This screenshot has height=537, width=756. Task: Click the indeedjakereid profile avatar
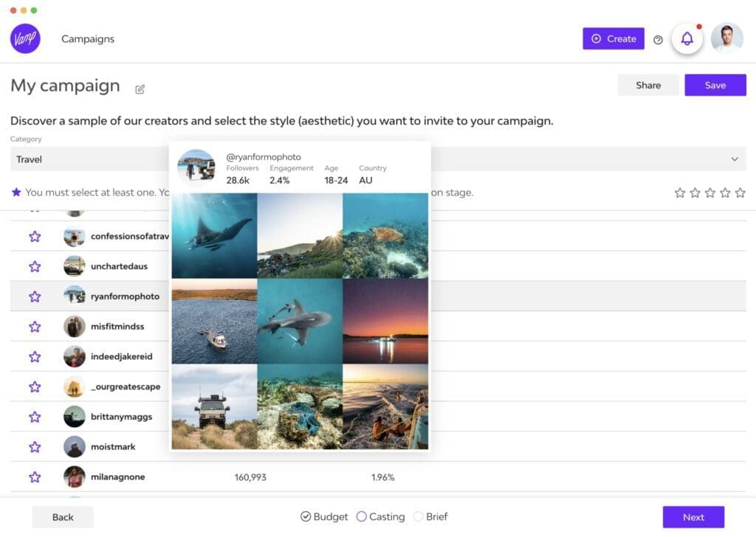click(74, 357)
